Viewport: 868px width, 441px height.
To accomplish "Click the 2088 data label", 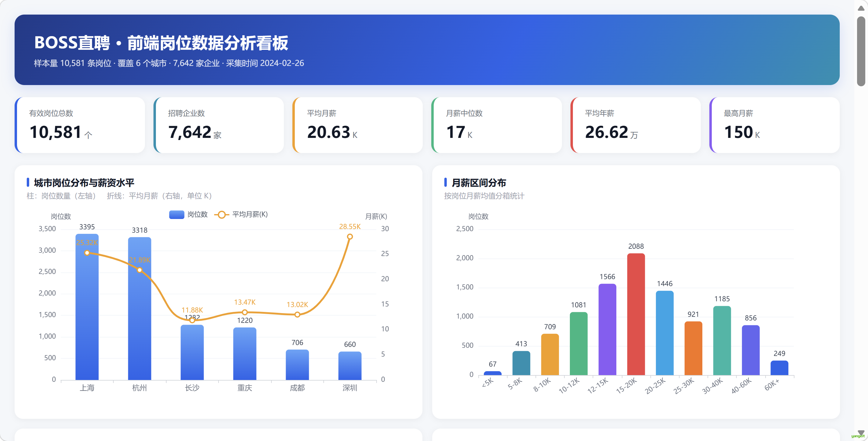I will coord(636,246).
